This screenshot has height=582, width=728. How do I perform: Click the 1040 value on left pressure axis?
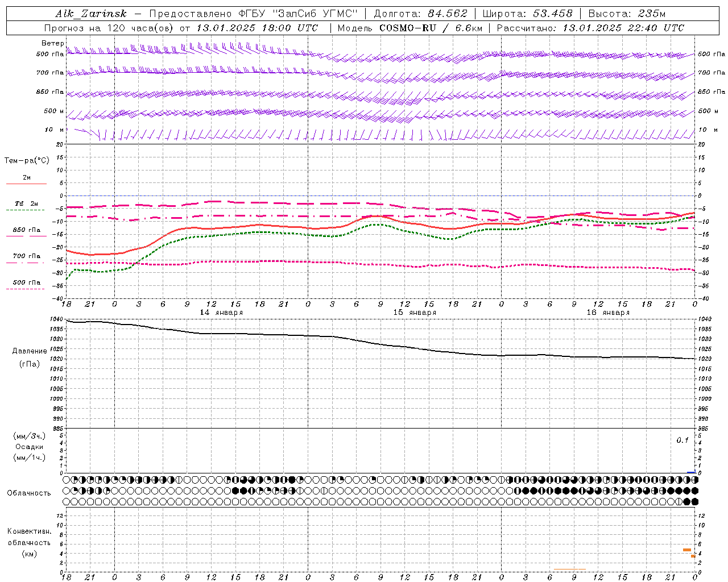(56, 319)
